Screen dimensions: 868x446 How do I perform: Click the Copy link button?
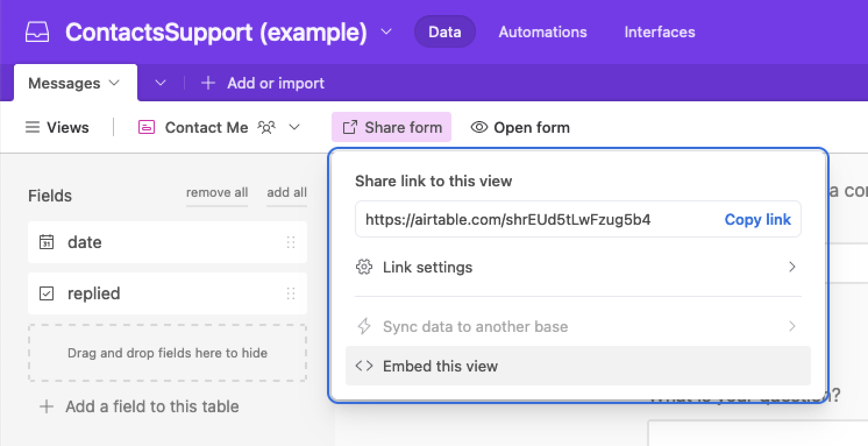pyautogui.click(x=757, y=220)
